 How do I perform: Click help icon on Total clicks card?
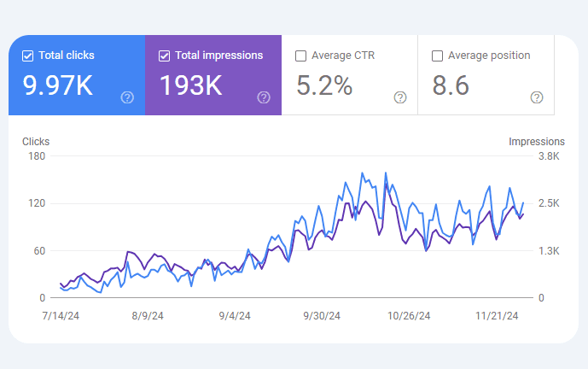[x=127, y=97]
